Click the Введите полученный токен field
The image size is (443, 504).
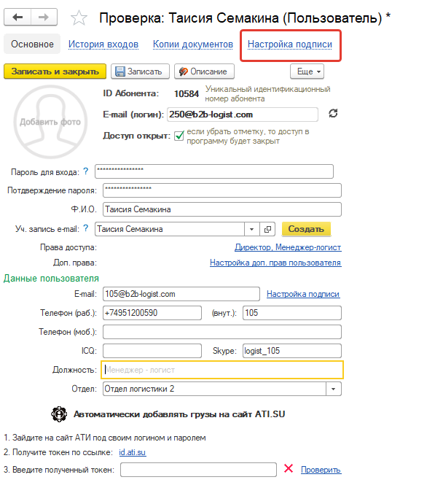(x=198, y=470)
